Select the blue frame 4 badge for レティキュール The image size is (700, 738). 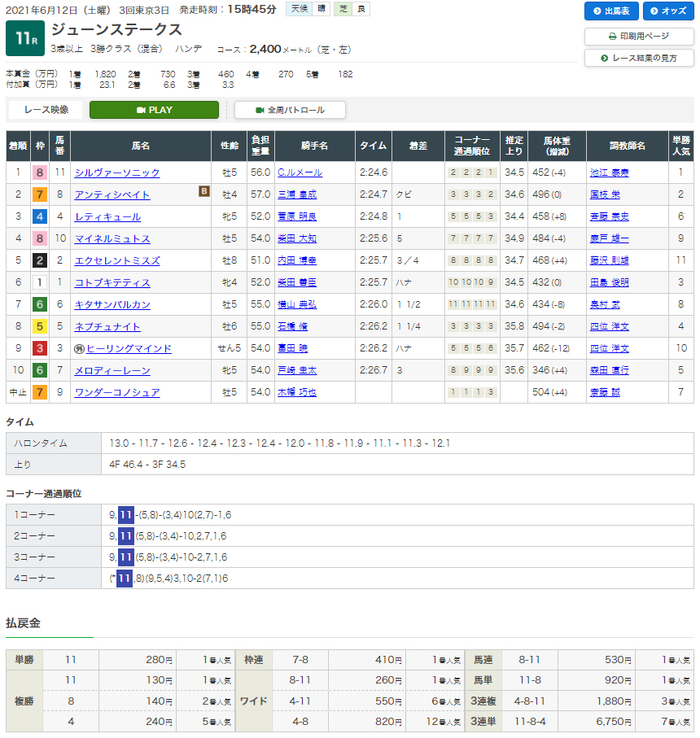click(x=39, y=216)
